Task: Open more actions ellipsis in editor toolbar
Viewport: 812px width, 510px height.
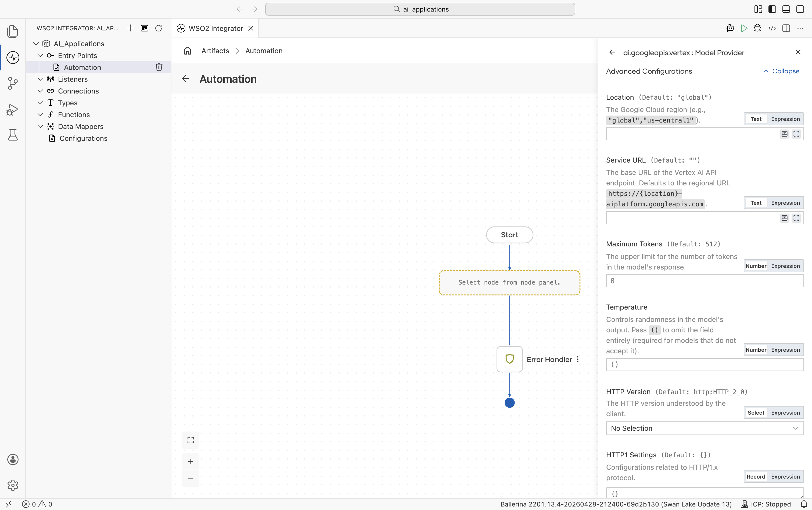Action: click(x=800, y=28)
